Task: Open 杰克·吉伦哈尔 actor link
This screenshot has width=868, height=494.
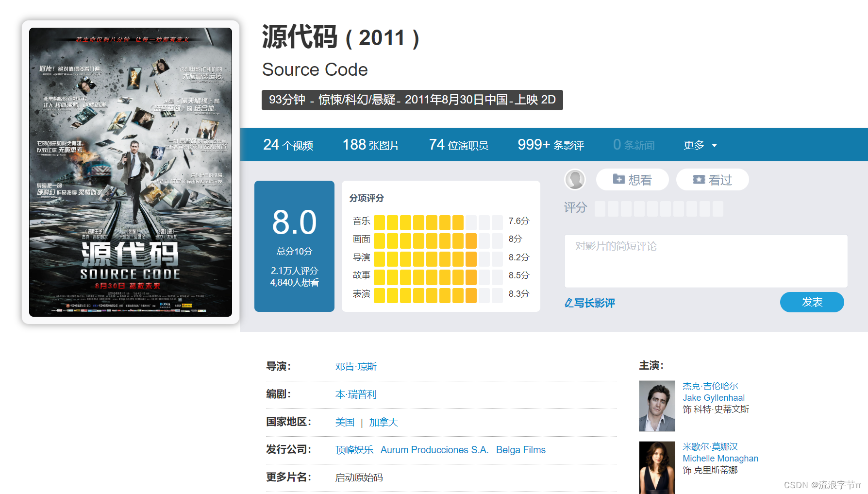Action: click(x=710, y=386)
